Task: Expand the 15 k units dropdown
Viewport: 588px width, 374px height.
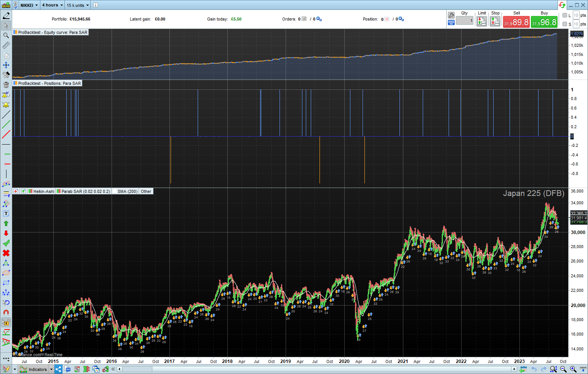Action: point(78,5)
